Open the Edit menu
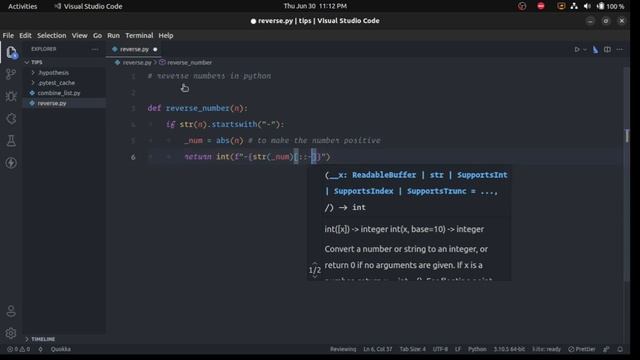The height and width of the screenshot is (360, 640). pyautogui.click(x=25, y=36)
